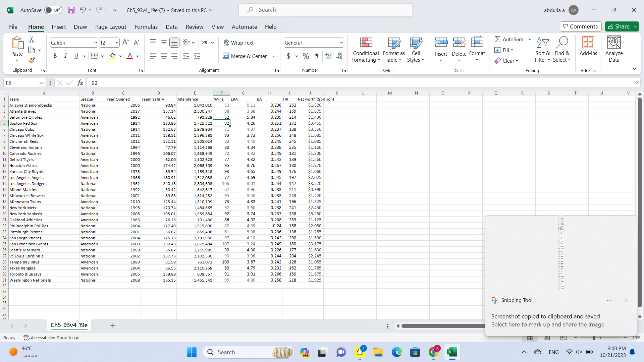Screen dimensions: 644x362
Task: Switch to the Formulas tab
Action: point(146,27)
